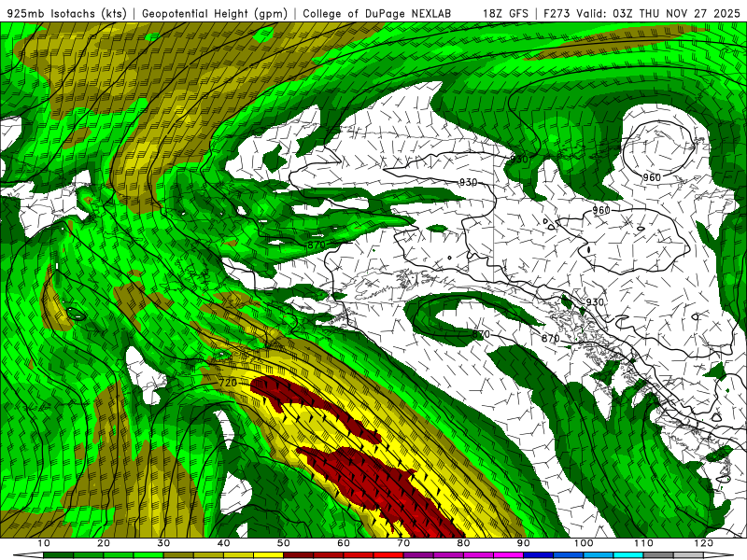
Task: Click the dark purple legend swatch starting at 70
Action: (418, 555)
